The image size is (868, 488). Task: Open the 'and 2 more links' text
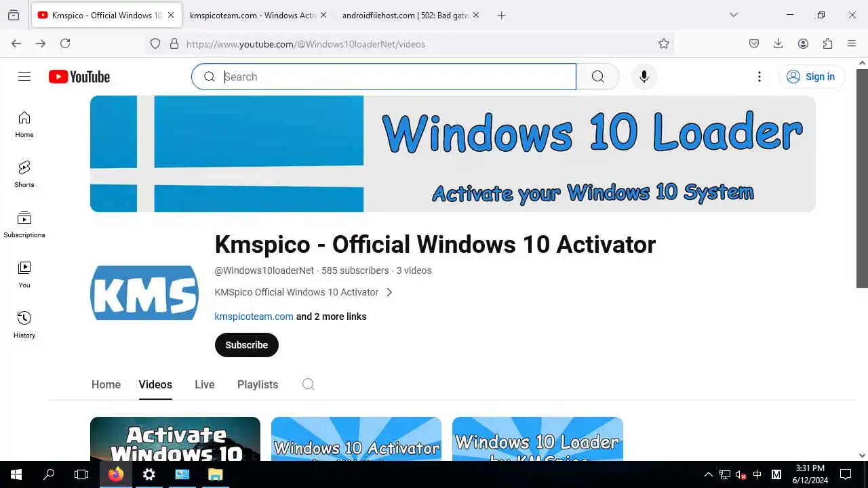(x=332, y=317)
